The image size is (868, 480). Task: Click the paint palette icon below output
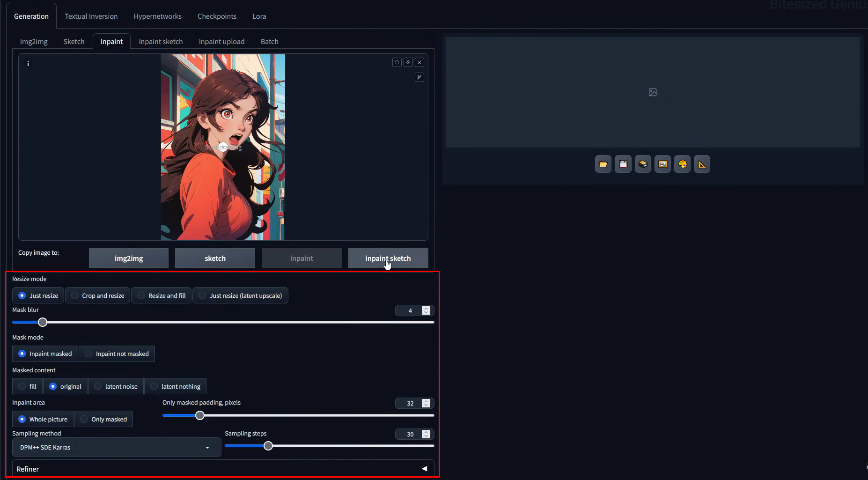(x=682, y=164)
